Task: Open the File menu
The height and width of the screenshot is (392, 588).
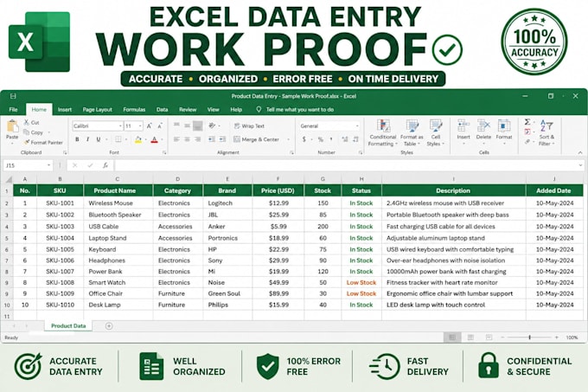Action: [x=13, y=110]
